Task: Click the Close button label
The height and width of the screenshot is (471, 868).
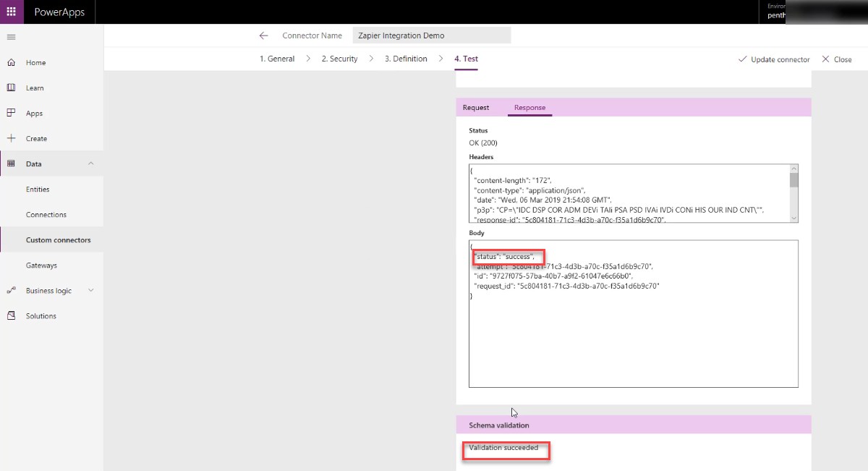Action: click(x=843, y=59)
